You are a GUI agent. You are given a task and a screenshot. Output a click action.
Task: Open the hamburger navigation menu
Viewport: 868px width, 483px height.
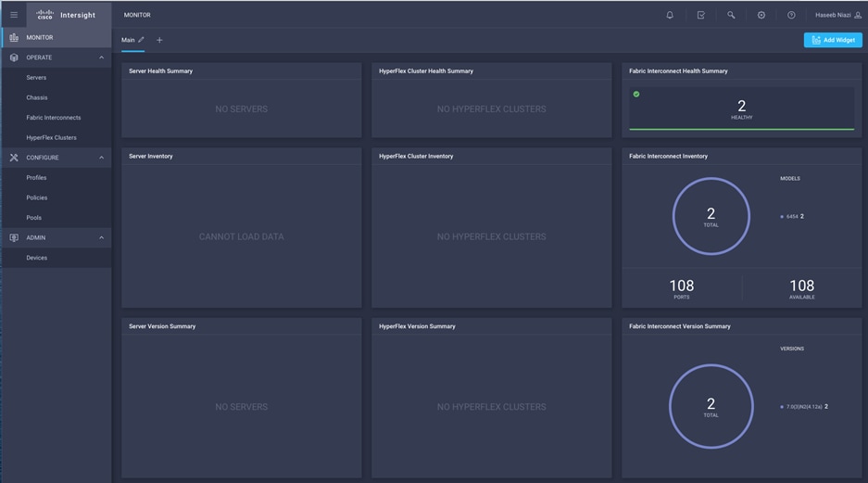[x=14, y=15]
